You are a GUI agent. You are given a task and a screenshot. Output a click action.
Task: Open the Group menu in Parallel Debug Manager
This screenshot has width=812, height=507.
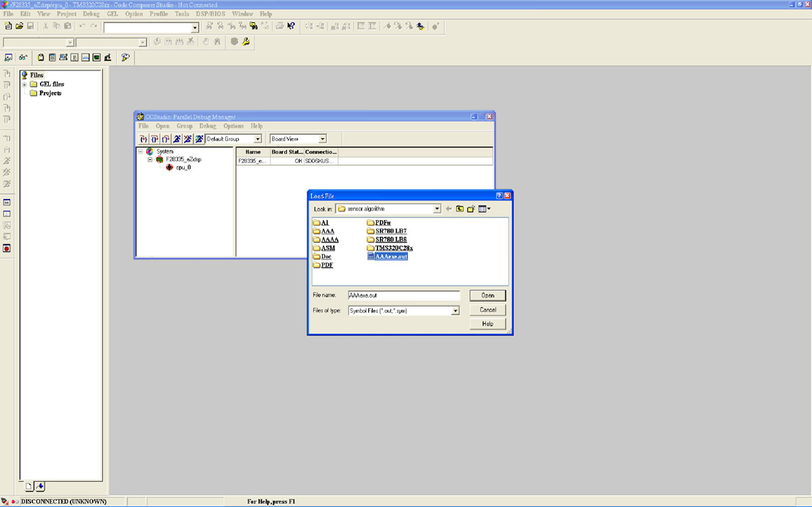184,126
